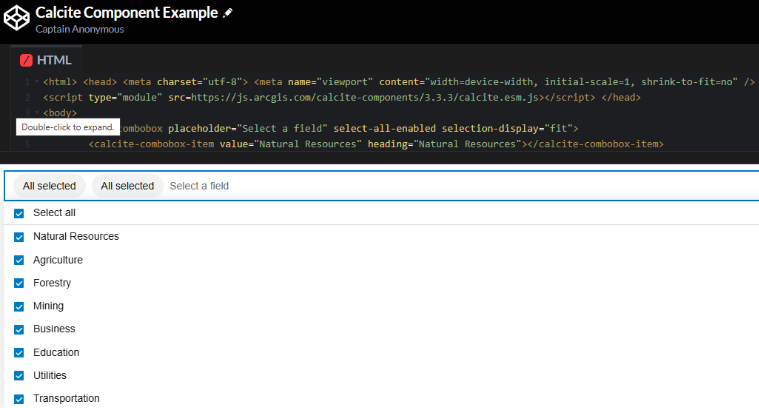
Task: Click the Select all label text
Action: pyautogui.click(x=54, y=212)
